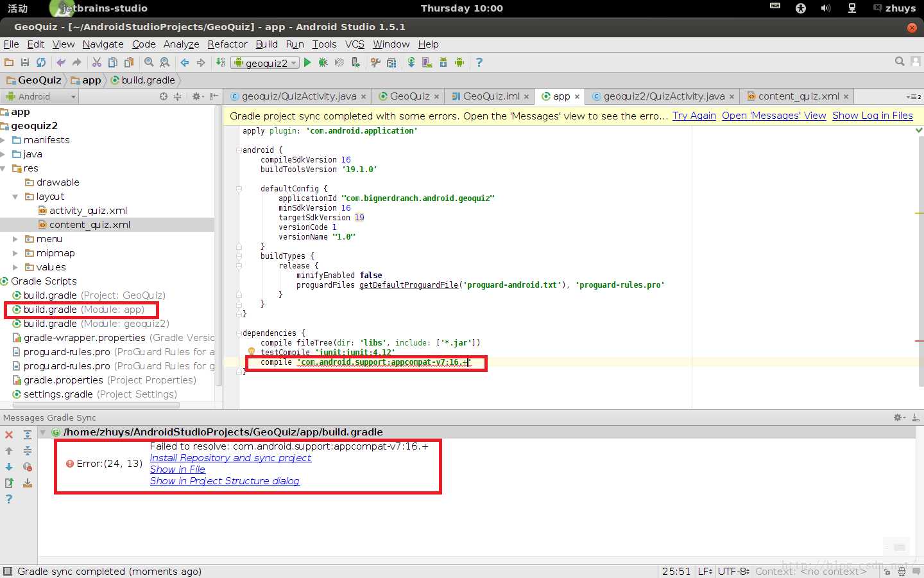Collapse the layout folder in tree

tap(15, 197)
